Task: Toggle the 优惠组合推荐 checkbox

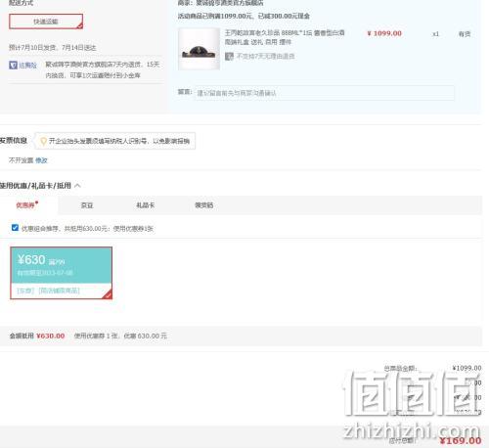Action: pyautogui.click(x=15, y=228)
